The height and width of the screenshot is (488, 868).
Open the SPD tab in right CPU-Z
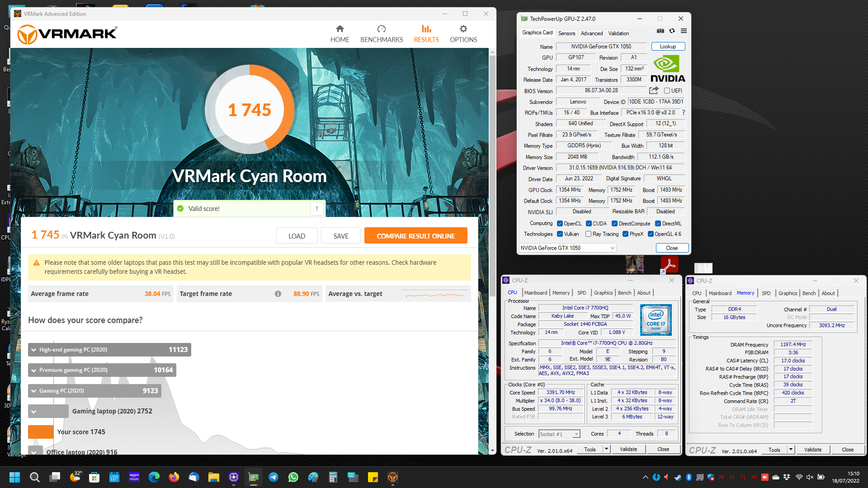point(766,293)
